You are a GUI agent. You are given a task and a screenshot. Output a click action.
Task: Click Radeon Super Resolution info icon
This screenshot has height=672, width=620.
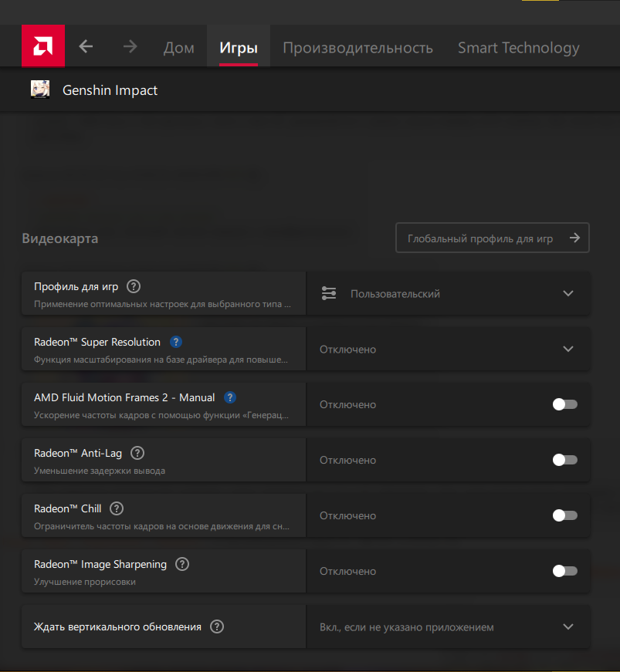pos(176,342)
